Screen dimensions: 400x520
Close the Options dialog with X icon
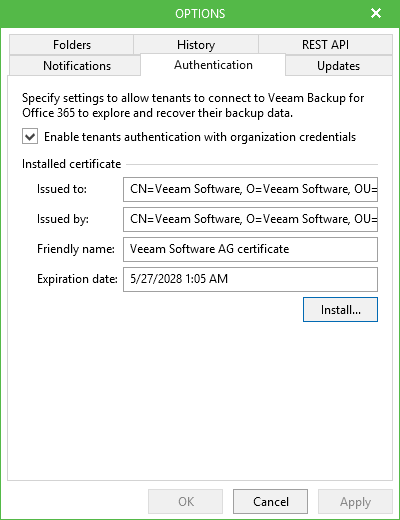point(376,13)
